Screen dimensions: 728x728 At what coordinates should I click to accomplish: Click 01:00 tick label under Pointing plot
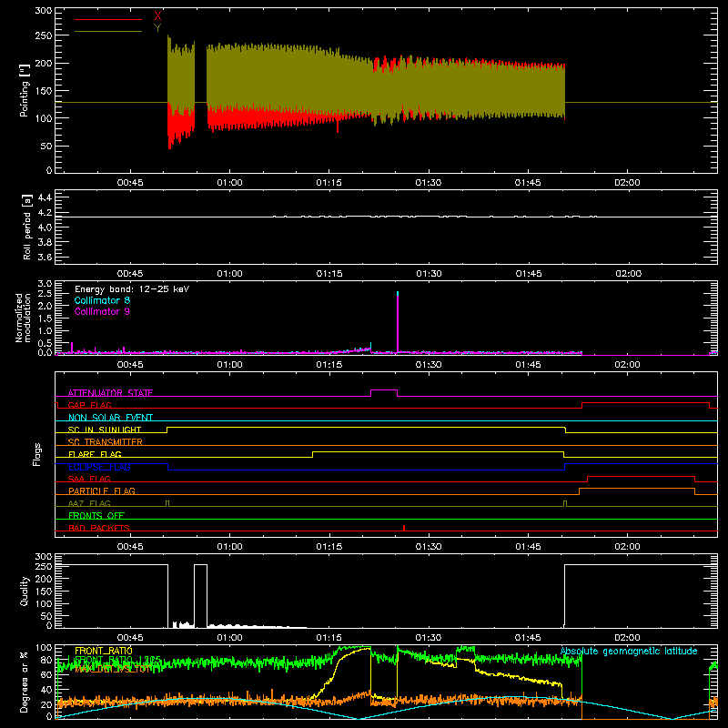click(x=230, y=183)
